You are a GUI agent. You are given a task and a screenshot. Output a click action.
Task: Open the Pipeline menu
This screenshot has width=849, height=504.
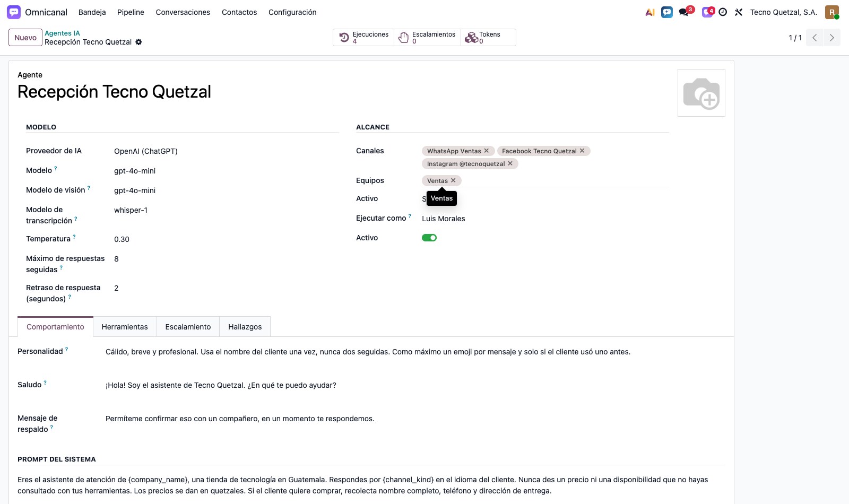[131, 12]
